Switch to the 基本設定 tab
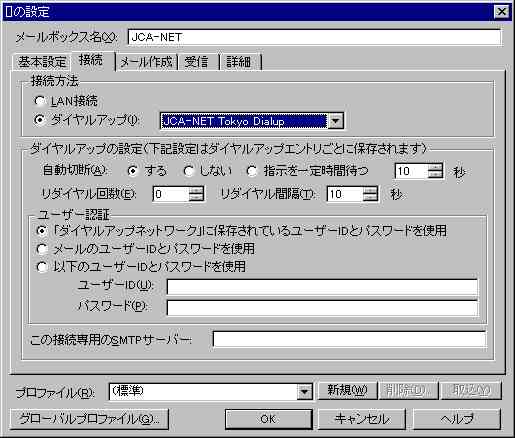Screen dimensions: 515x438 [42, 62]
